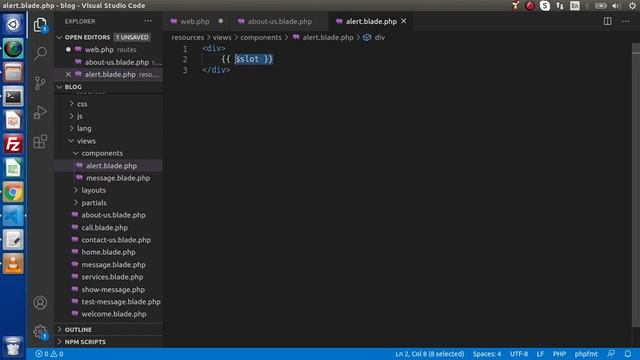Launch VLC media player from dock
This screenshot has height=360, width=640.
click(13, 263)
